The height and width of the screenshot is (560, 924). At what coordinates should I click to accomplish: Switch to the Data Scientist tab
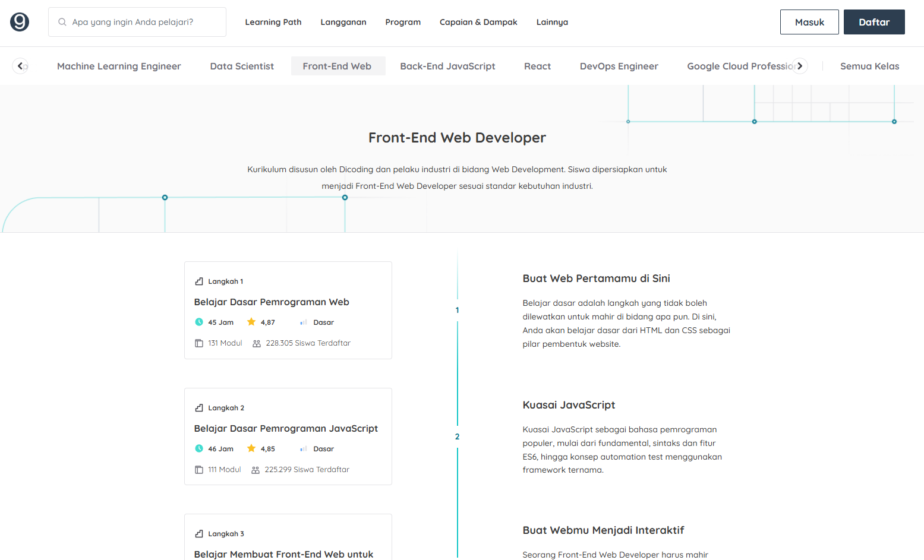coord(242,66)
